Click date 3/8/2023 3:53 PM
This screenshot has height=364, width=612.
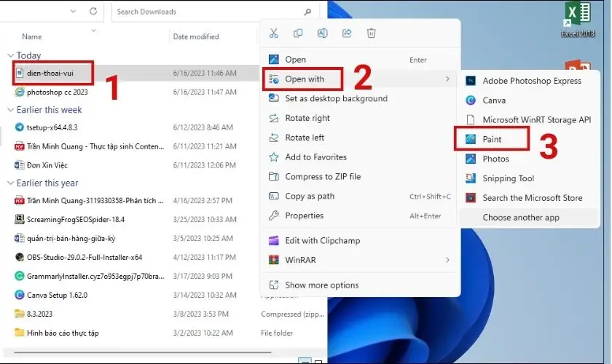click(x=200, y=314)
